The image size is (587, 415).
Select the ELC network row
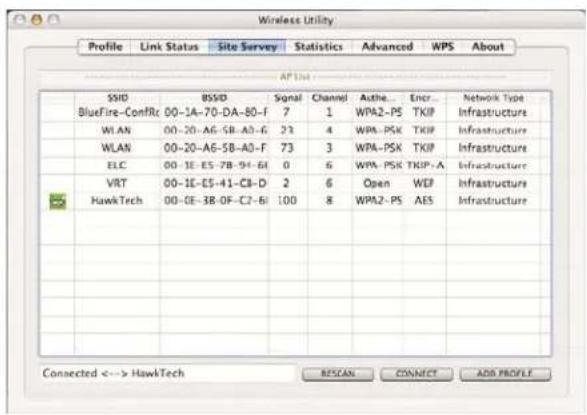coord(295,165)
